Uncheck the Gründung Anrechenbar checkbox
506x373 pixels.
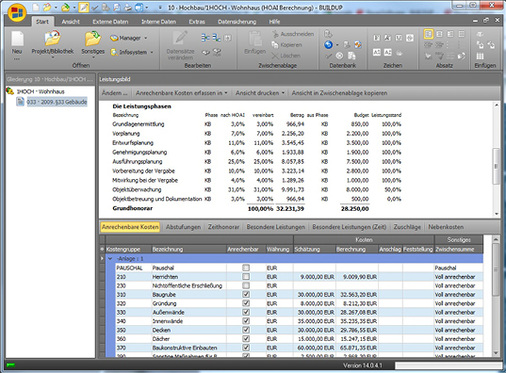click(x=246, y=303)
